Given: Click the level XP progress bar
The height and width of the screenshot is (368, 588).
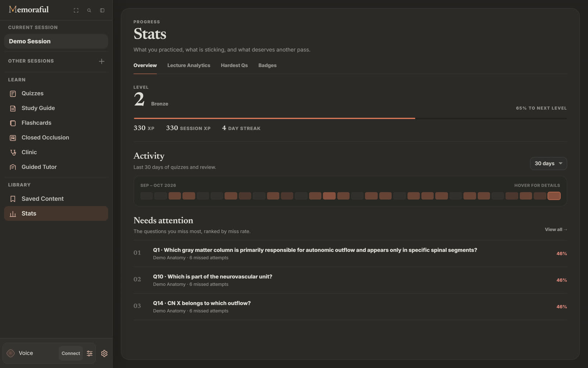Looking at the screenshot, I should (x=350, y=118).
